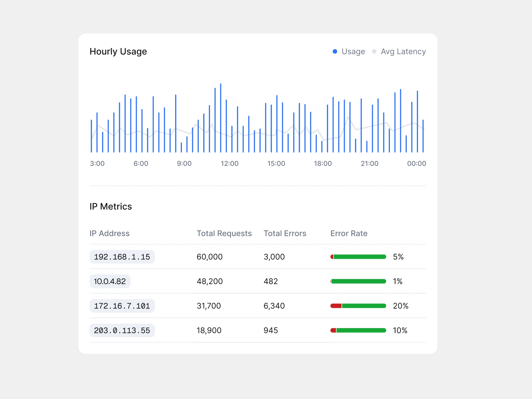The height and width of the screenshot is (399, 532).
Task: Click the 3,000 total errors value
Action: coord(274,257)
